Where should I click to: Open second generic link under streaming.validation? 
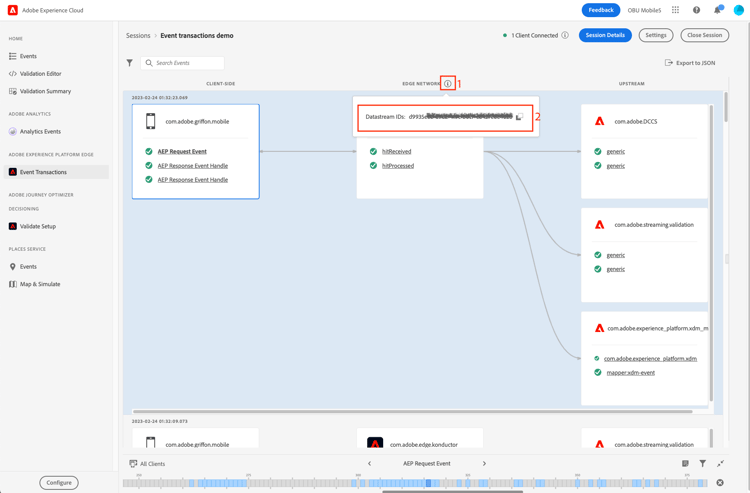(616, 269)
